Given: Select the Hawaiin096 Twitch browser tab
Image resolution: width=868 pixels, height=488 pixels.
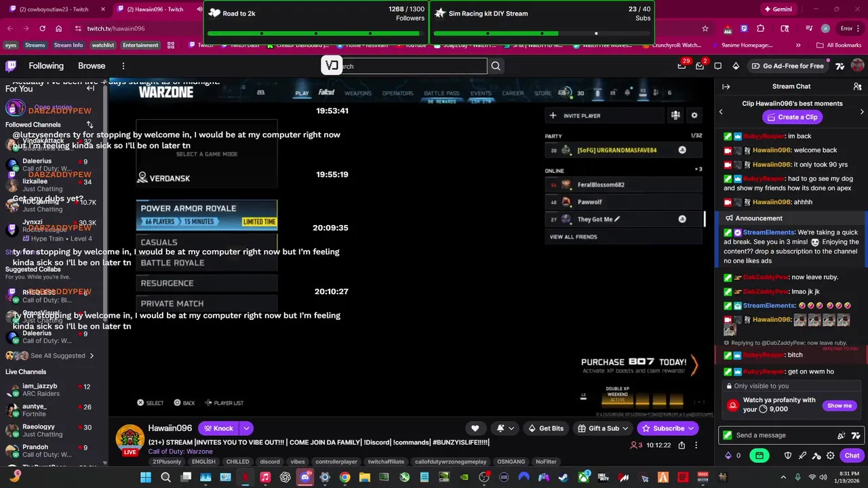Looking at the screenshot, I should coord(156,9).
